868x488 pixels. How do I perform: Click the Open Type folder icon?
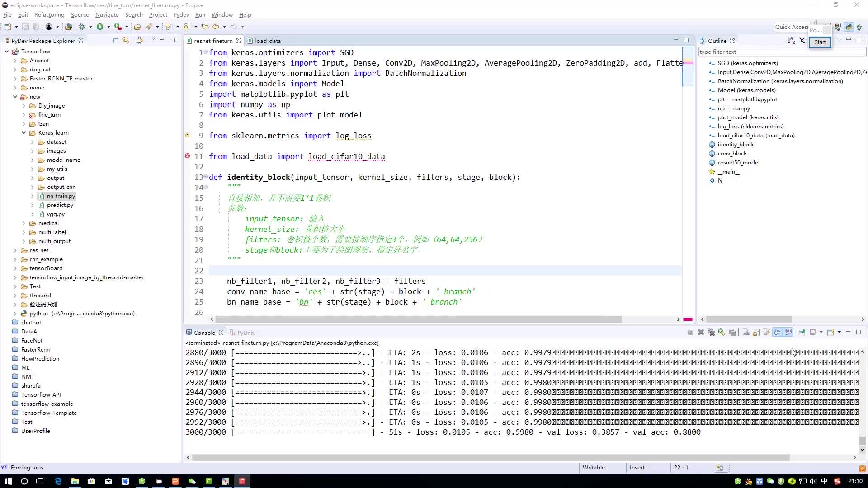(x=138, y=27)
